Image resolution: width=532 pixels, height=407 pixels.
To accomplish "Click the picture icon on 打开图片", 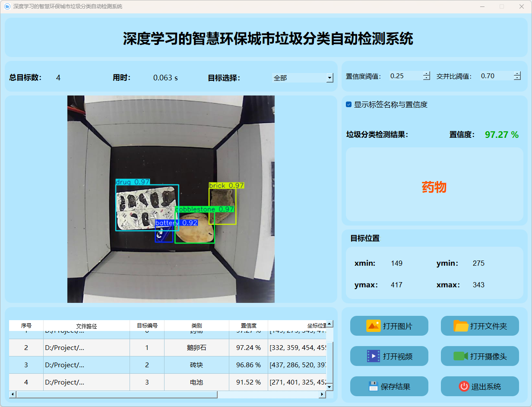I will pyautogui.click(x=373, y=326).
